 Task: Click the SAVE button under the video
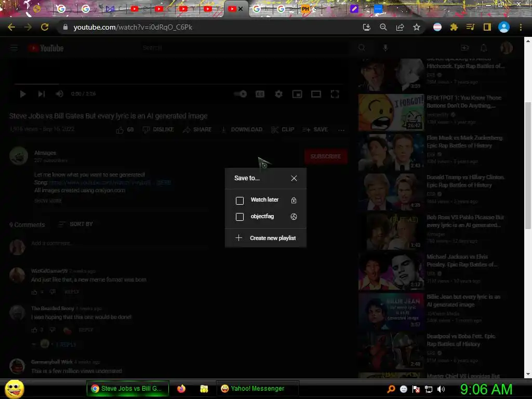pos(315,129)
